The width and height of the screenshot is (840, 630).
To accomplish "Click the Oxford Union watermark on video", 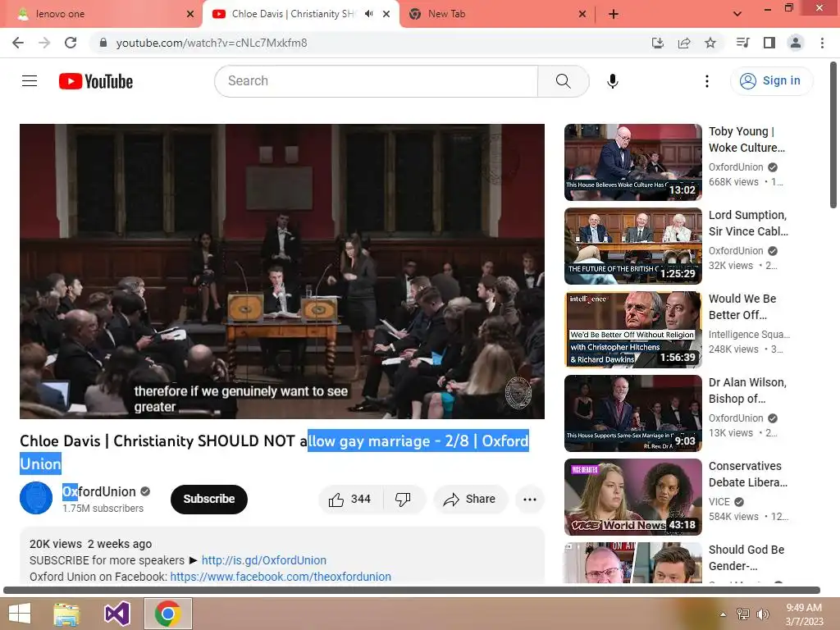I will click(x=518, y=393).
